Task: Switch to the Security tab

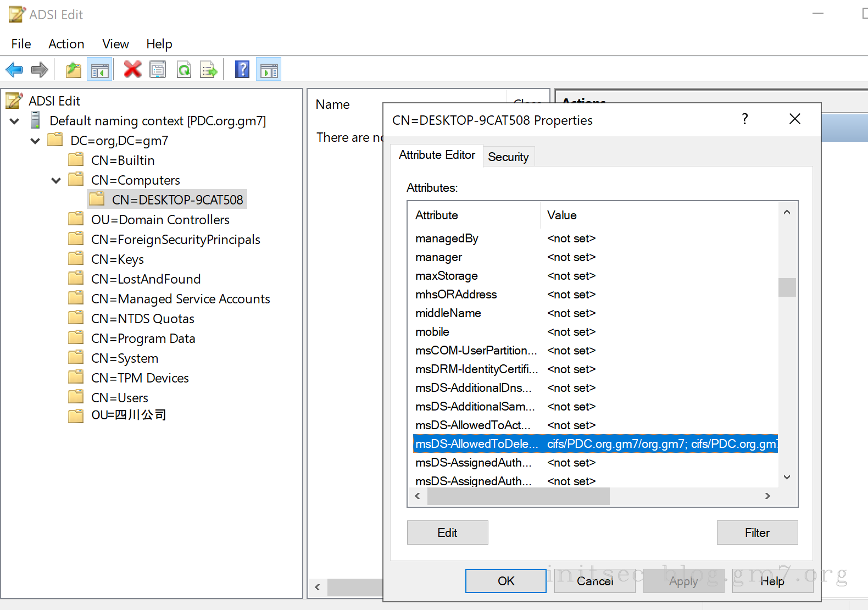Action: point(508,157)
